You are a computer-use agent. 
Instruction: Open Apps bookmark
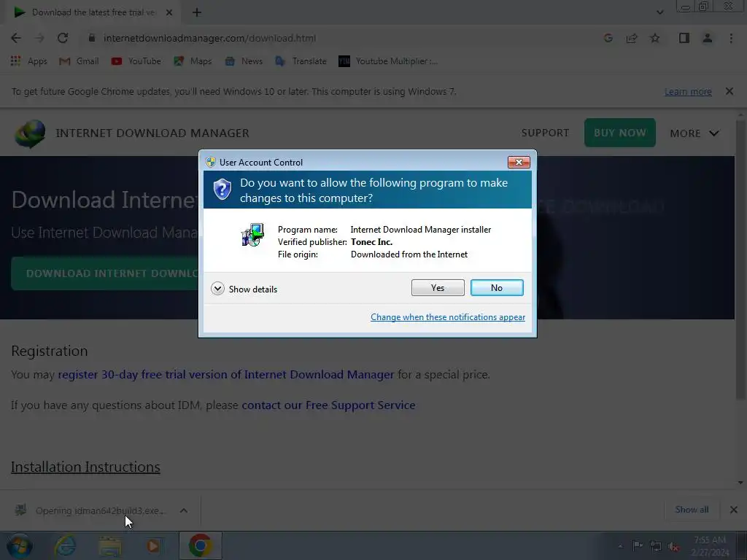(28, 61)
